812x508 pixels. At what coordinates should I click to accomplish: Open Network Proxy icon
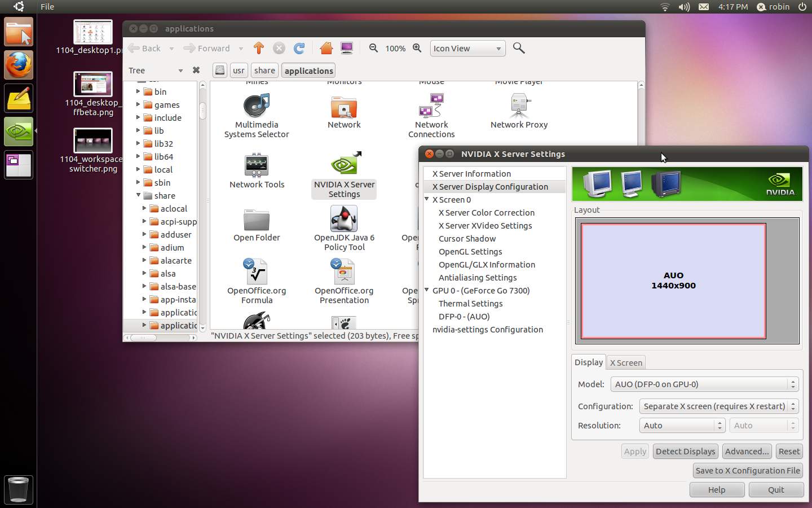click(x=519, y=106)
